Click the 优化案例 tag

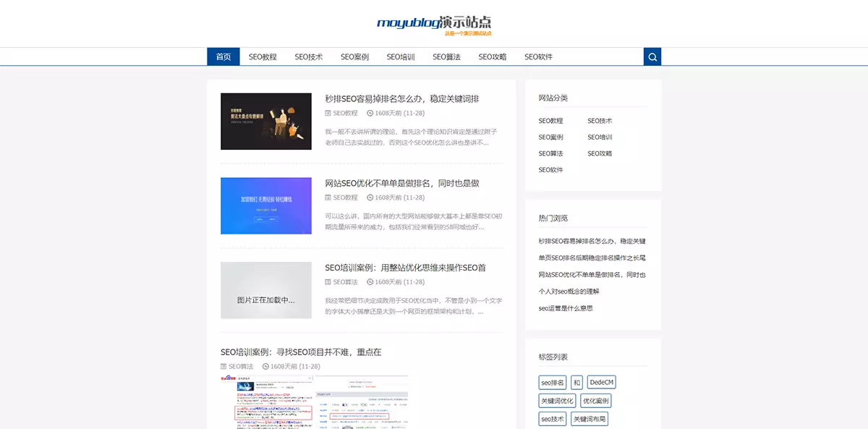pyautogui.click(x=596, y=401)
